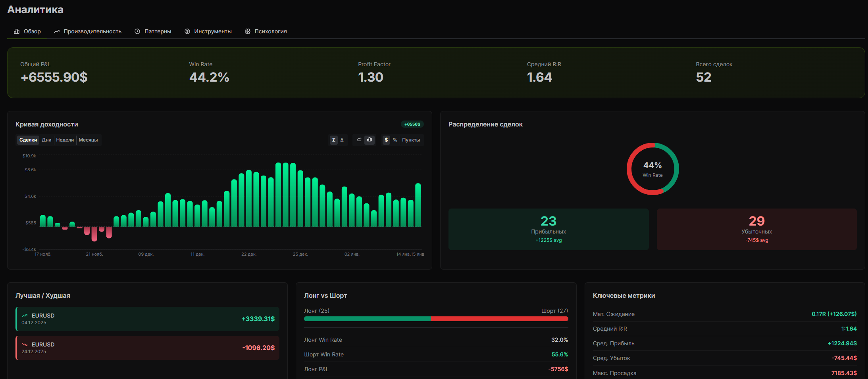
Task: Click the Сред. Прибыль value +1224.94$
Action: pyautogui.click(x=842, y=343)
